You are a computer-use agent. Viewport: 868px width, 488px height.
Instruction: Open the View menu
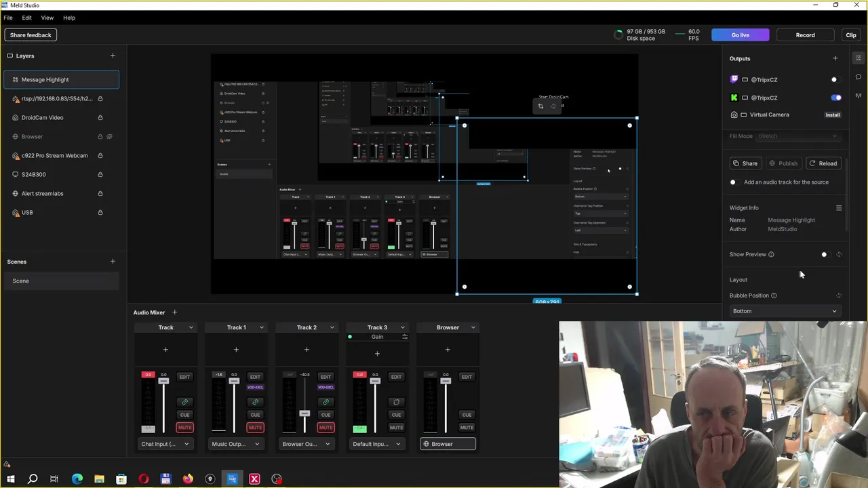[x=47, y=18]
